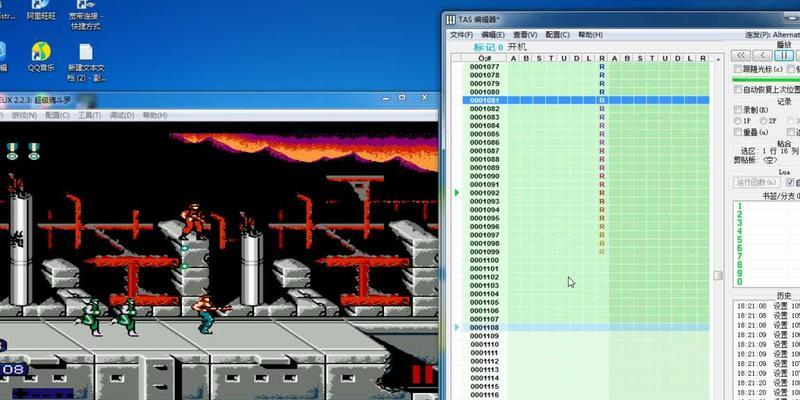Click the blue arrow marker at frame 1108
The image size is (800, 400).
coord(457,328)
